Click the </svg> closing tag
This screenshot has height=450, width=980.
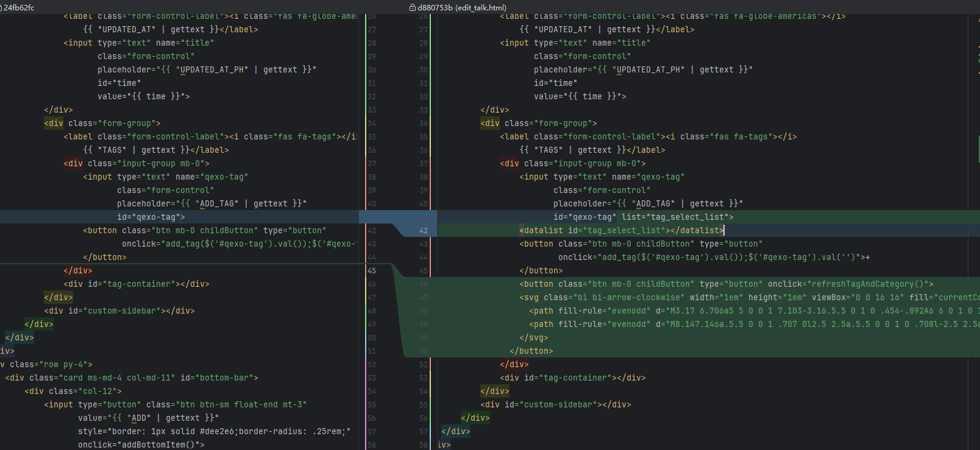pyautogui.click(x=533, y=338)
